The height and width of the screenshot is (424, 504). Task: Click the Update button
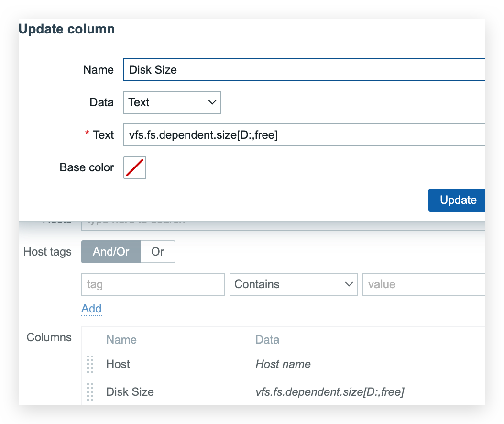click(458, 200)
